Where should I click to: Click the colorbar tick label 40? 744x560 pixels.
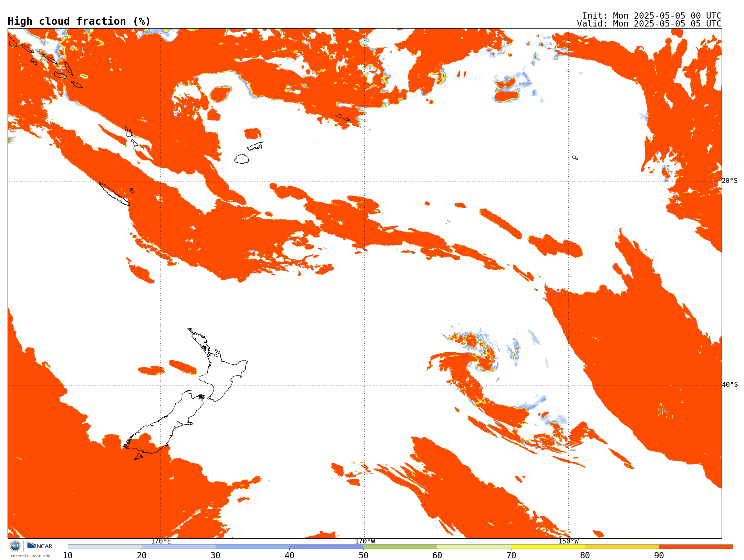pyautogui.click(x=289, y=556)
